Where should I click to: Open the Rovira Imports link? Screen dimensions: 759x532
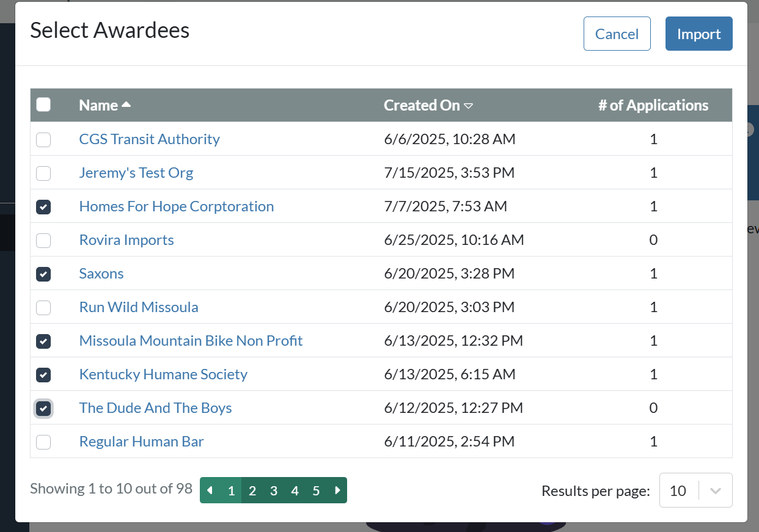click(x=127, y=240)
